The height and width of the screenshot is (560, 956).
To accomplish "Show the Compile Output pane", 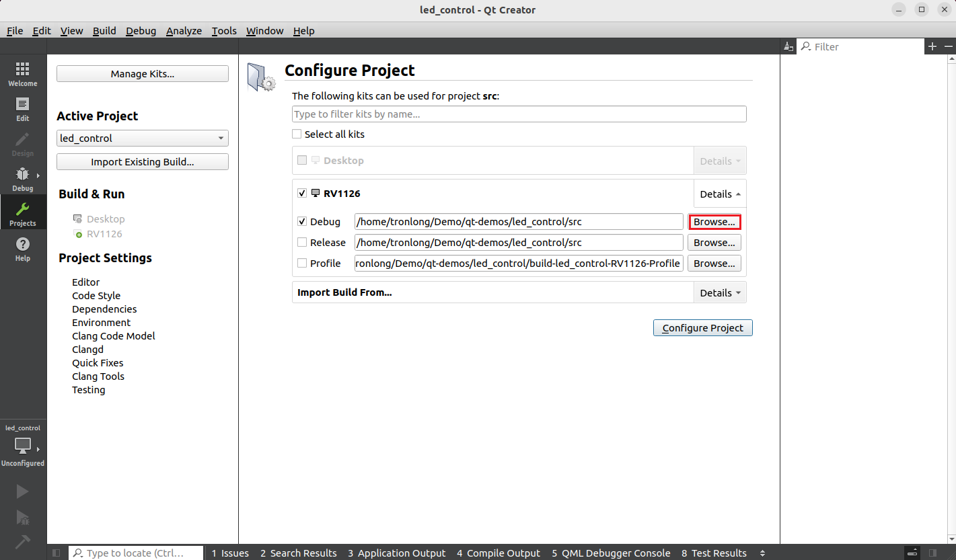I will (x=499, y=553).
